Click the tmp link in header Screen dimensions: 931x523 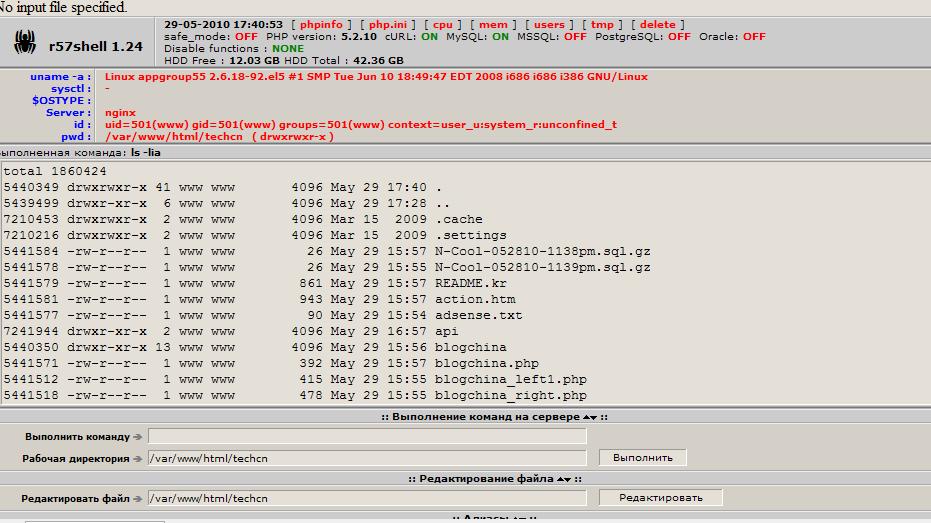point(603,24)
